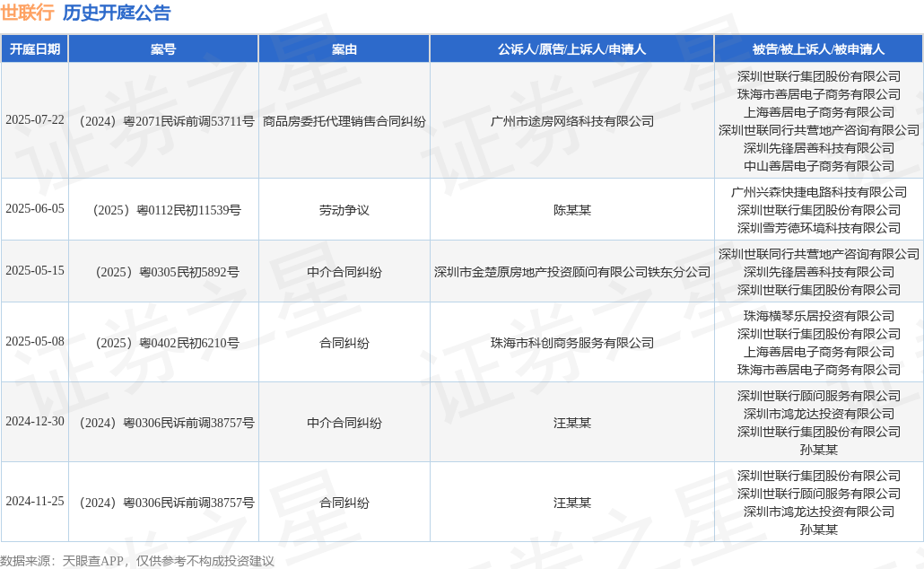Click 合同纠纷 in the 2025-05-08 row
924x569 pixels.
click(x=344, y=343)
